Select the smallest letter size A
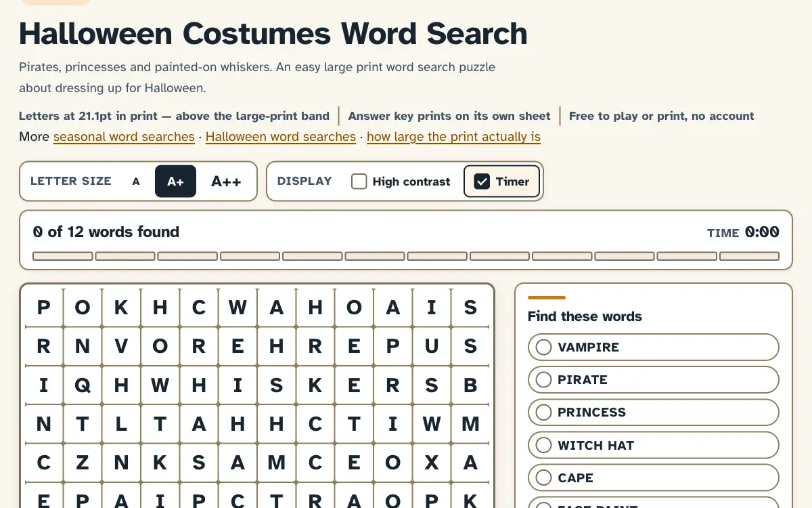Screen dimensions: 812x508 click(136, 182)
